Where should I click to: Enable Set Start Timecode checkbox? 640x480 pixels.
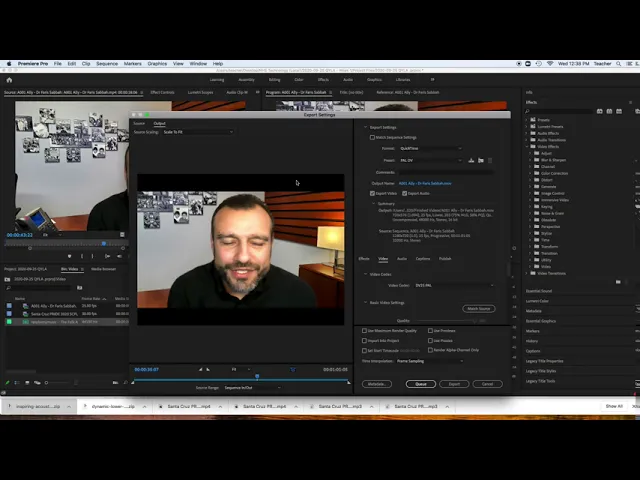pos(364,351)
